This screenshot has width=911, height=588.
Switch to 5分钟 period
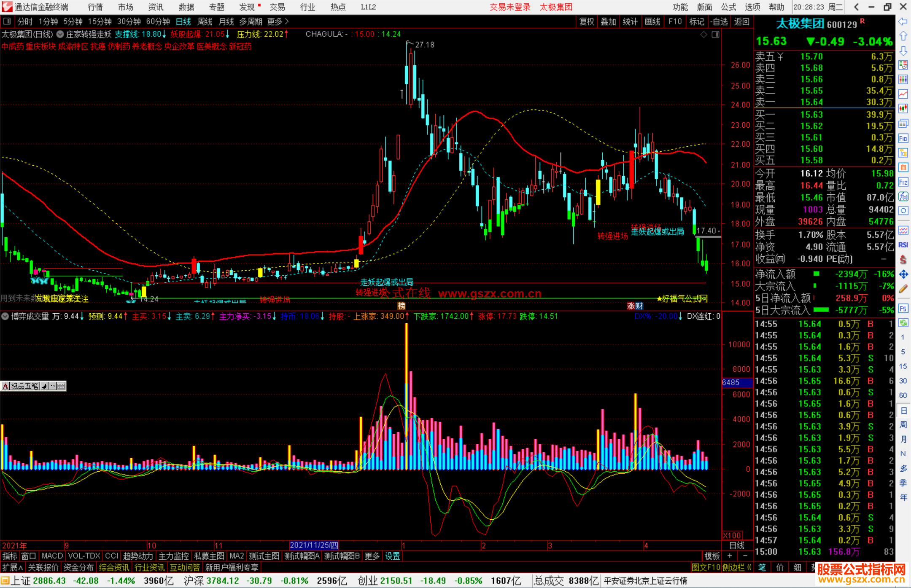[73, 21]
